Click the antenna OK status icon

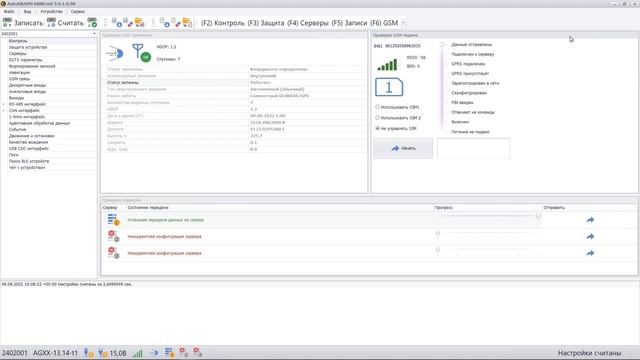click(141, 53)
